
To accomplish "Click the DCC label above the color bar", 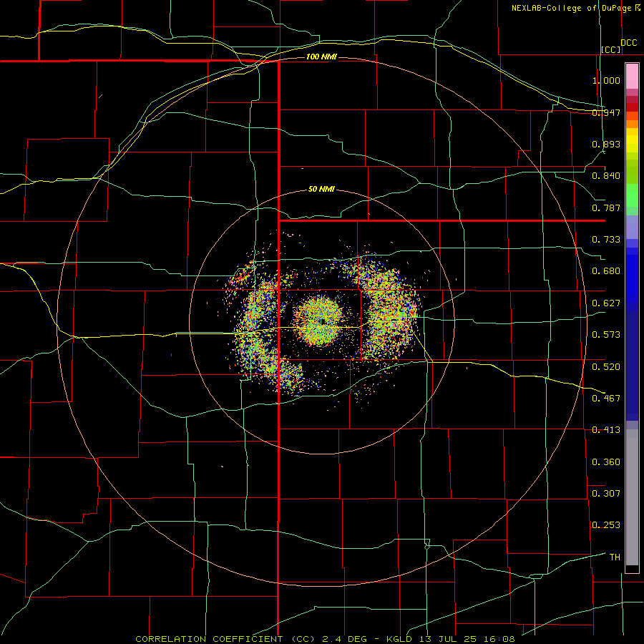I will tap(628, 43).
